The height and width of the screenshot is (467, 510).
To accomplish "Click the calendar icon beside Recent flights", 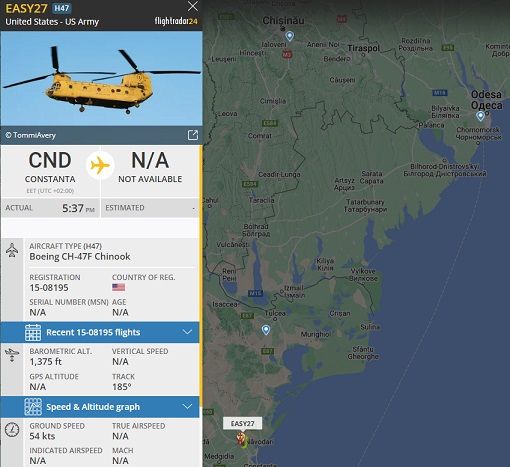I will click(33, 332).
